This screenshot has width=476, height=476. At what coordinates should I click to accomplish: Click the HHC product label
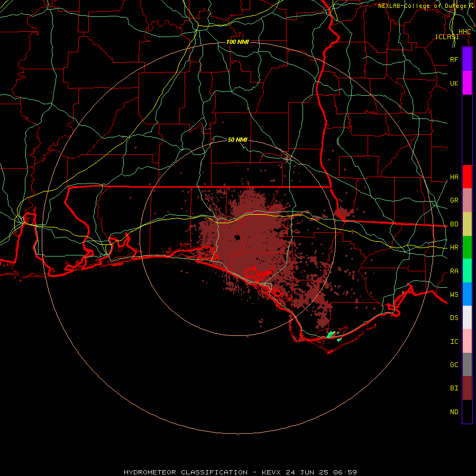(x=464, y=32)
